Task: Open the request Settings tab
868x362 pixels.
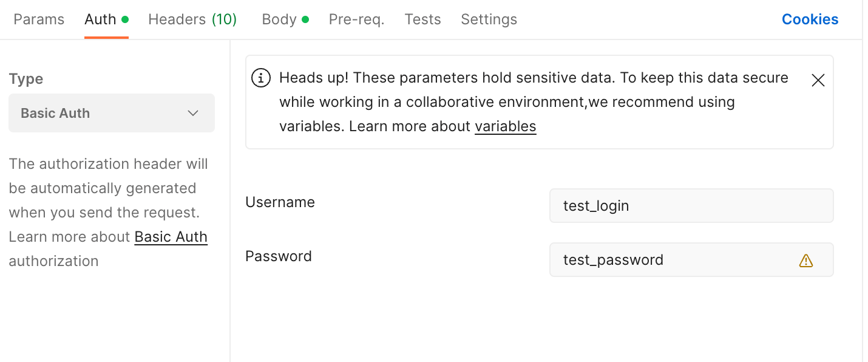Action: [x=489, y=19]
